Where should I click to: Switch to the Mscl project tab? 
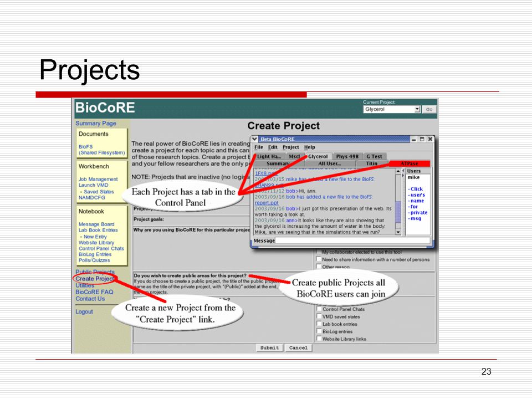[x=294, y=156]
